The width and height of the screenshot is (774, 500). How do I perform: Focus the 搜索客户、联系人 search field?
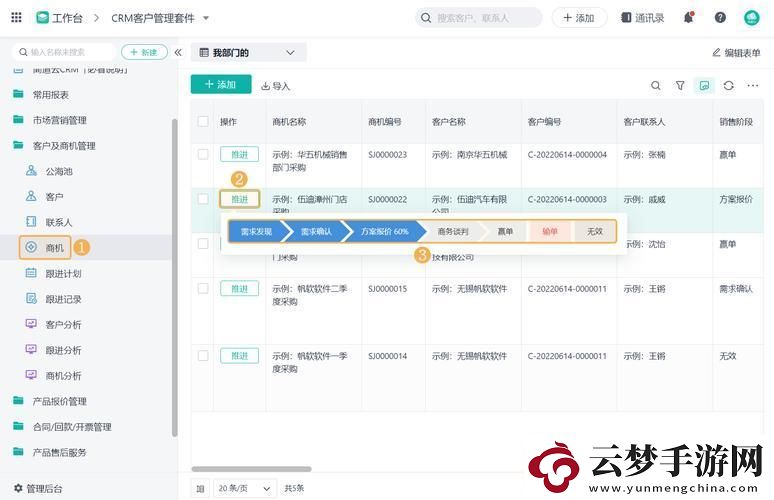[479, 18]
